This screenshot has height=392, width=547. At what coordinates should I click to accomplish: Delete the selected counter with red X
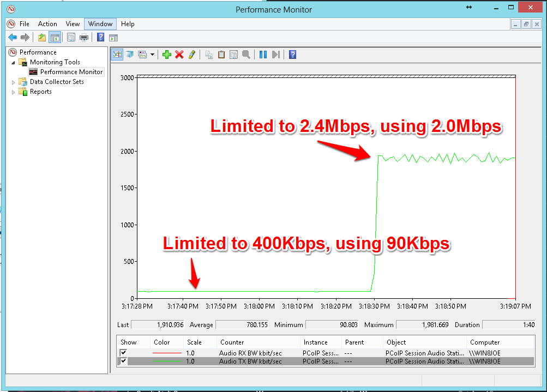click(x=179, y=55)
